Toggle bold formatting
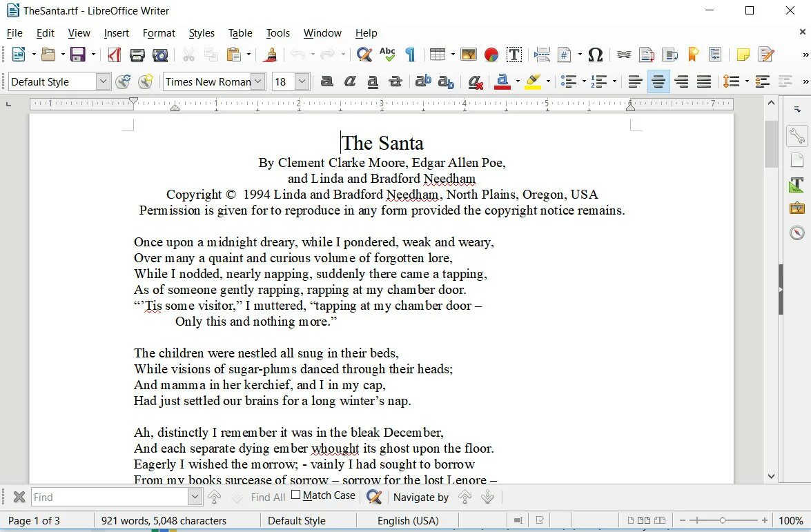 326,81
